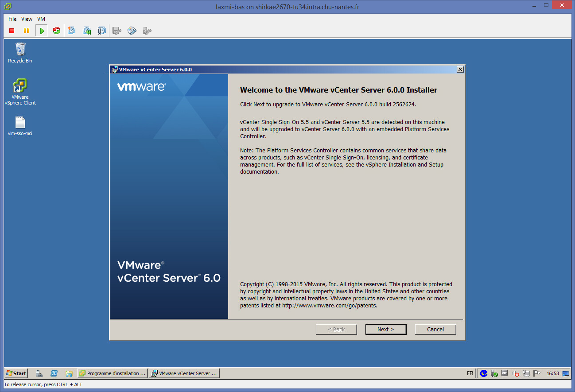The image size is (575, 392).
Task: Take a snapshot of the VM
Action: (72, 31)
